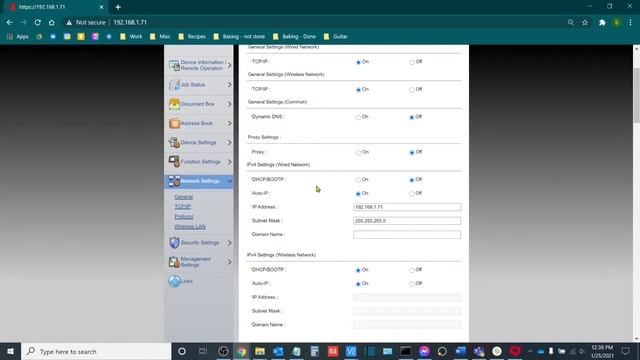
Task: Open File Explorer from the taskbar
Action: click(x=260, y=351)
